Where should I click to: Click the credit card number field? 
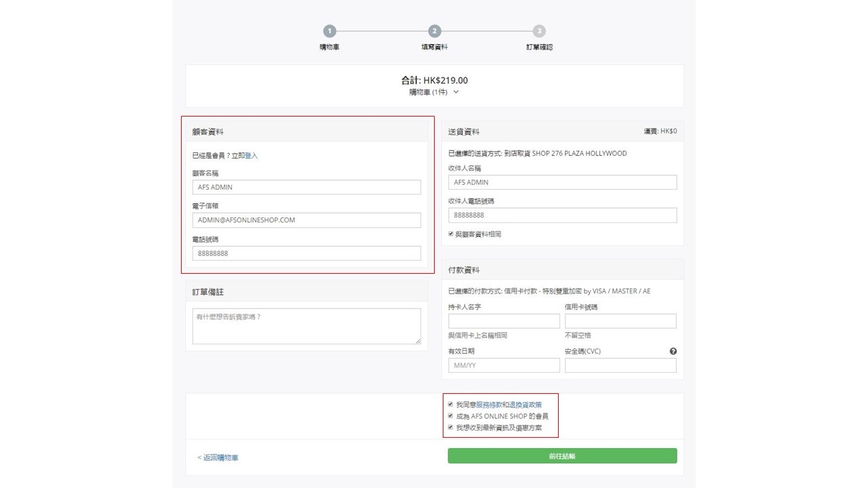click(620, 321)
